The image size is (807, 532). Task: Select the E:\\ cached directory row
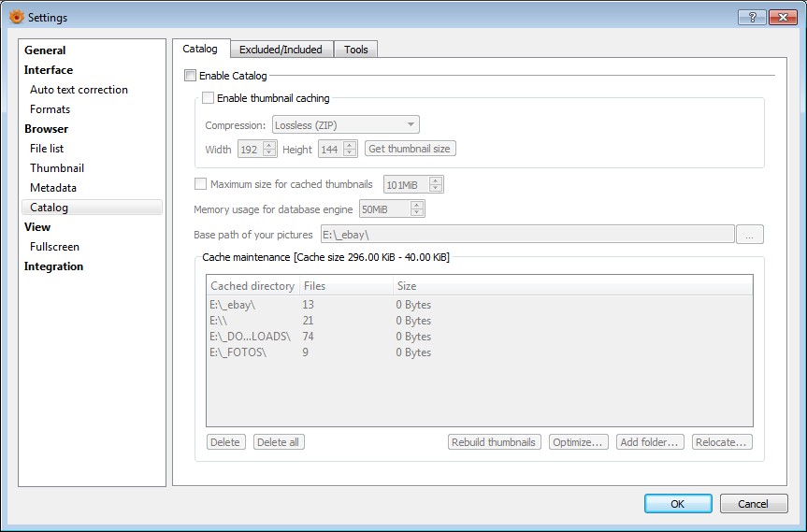coord(479,321)
